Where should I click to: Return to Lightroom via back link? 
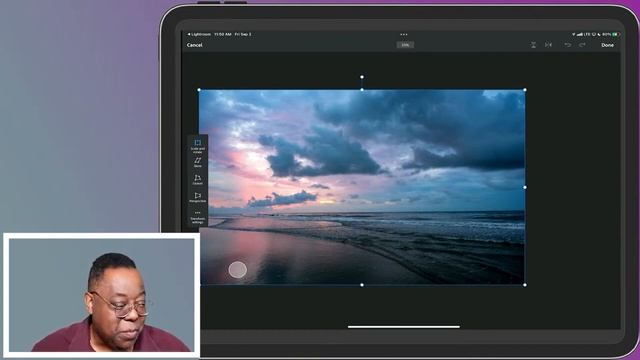[199, 34]
